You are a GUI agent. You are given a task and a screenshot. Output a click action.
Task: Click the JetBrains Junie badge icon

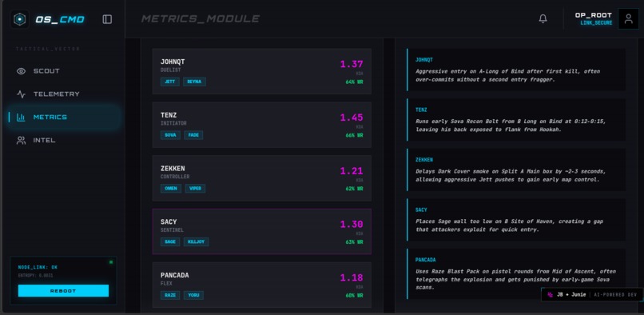(551, 294)
